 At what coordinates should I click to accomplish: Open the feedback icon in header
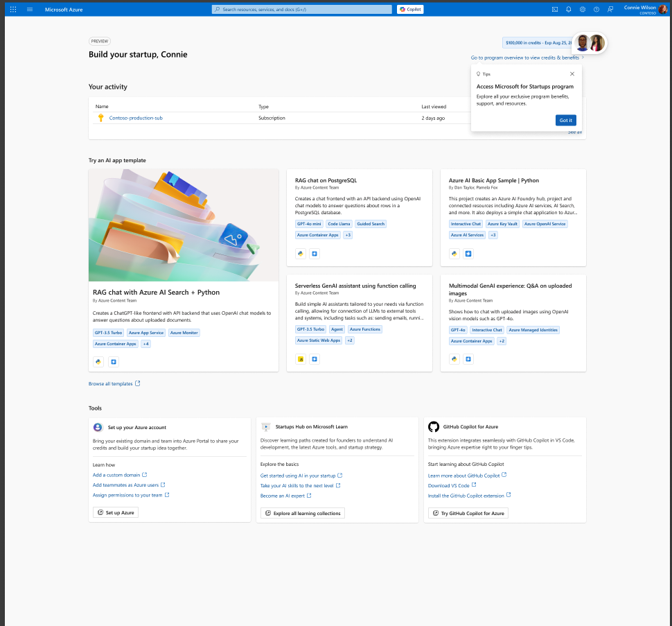[610, 10]
